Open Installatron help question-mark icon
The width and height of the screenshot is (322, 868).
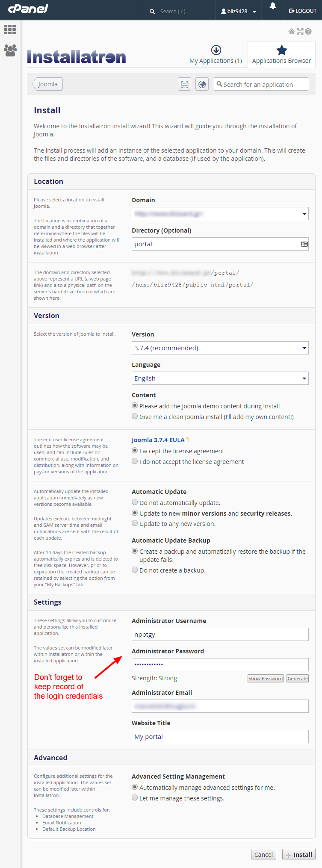[x=308, y=31]
